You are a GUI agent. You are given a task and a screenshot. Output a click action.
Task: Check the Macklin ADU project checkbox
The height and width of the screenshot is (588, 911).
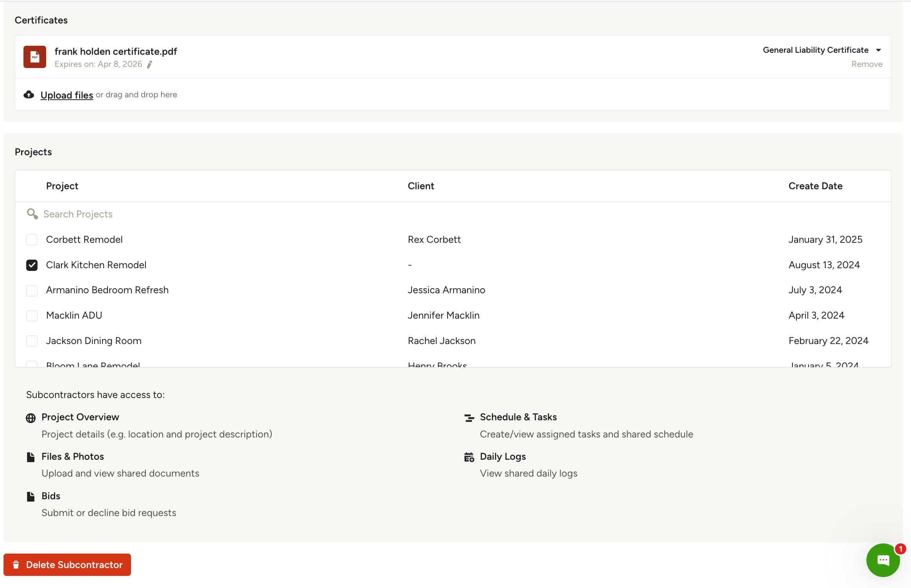32,316
